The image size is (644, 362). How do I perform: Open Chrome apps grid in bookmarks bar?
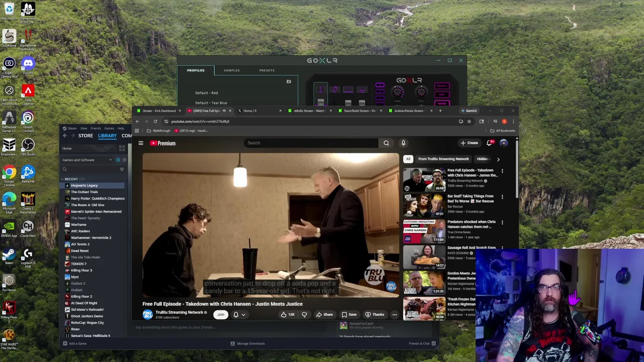pos(137,131)
